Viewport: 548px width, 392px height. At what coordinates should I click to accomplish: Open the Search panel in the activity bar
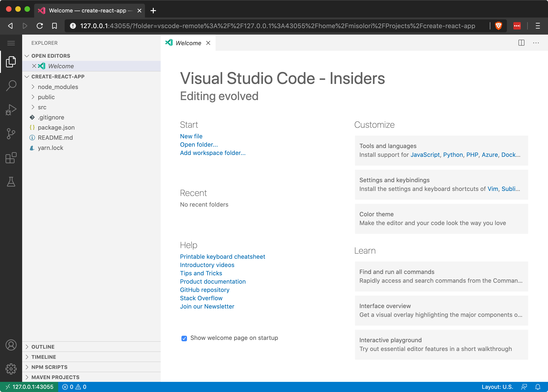pos(11,86)
